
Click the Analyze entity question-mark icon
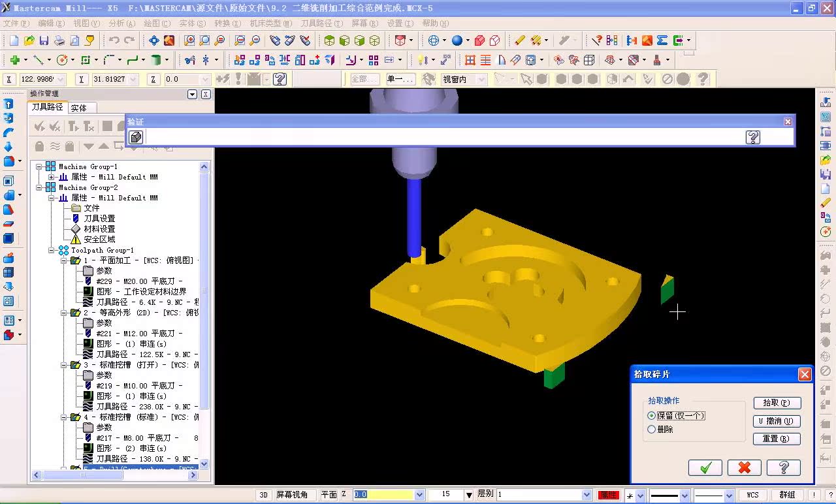point(596,40)
